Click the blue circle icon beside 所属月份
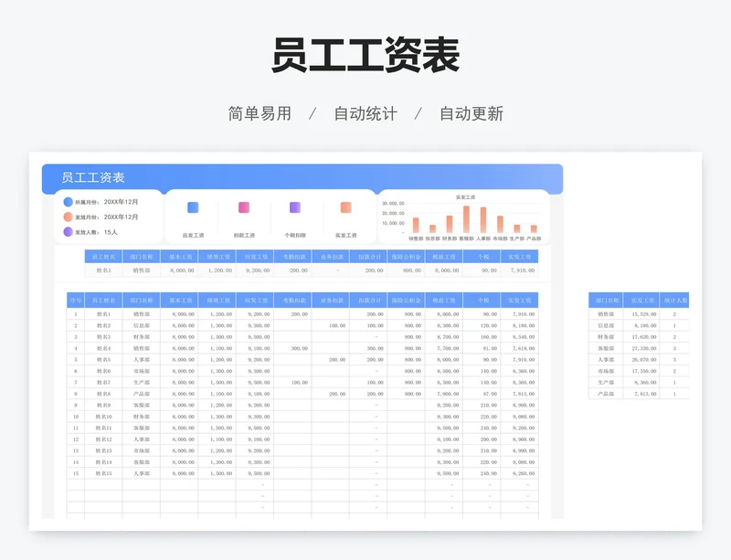This screenshot has height=560, width=731. 68,202
